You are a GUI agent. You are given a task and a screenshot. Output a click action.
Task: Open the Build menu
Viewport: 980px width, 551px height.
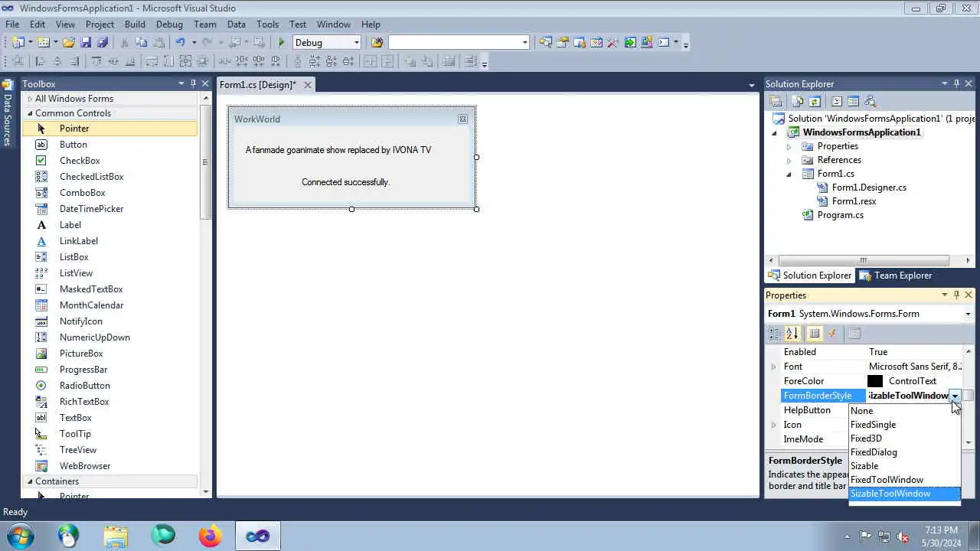[135, 24]
